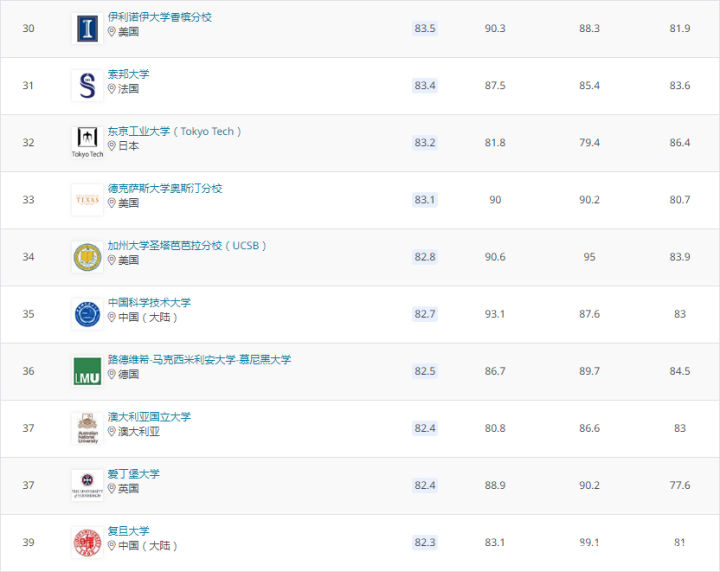Click value 80.7 in Texas Austin row
The image size is (720, 572).
click(680, 200)
